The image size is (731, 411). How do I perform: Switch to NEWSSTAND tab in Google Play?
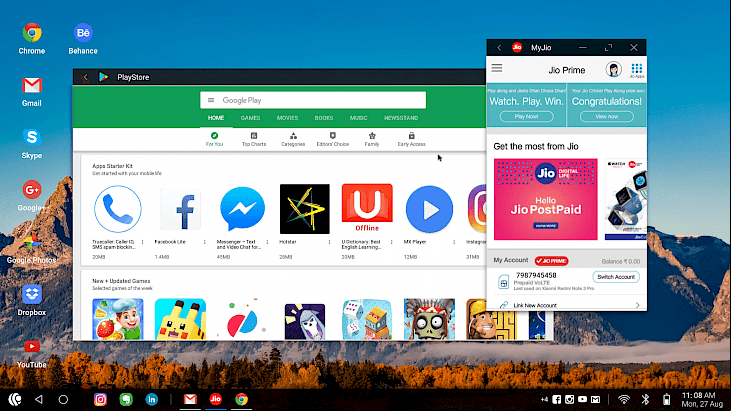pos(401,118)
